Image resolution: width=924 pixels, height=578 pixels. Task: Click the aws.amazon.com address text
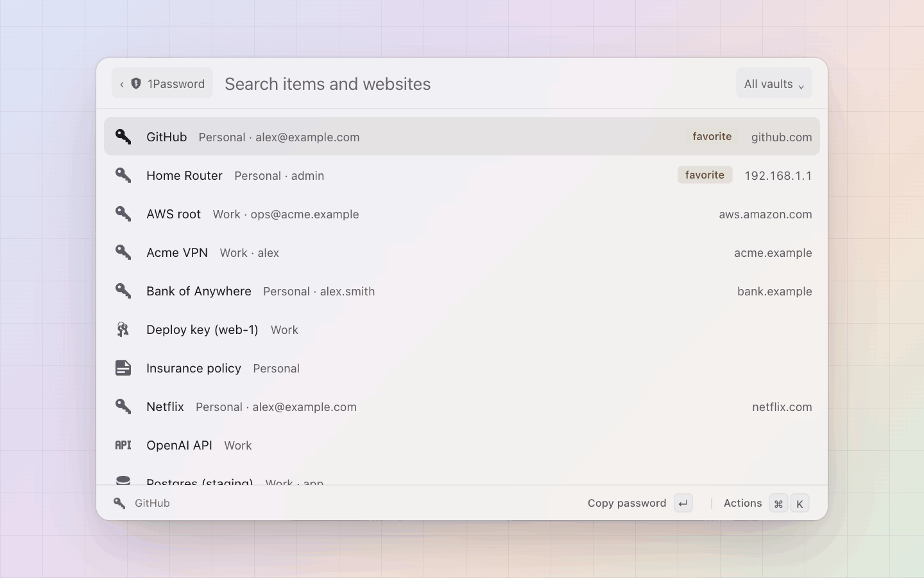click(x=766, y=214)
